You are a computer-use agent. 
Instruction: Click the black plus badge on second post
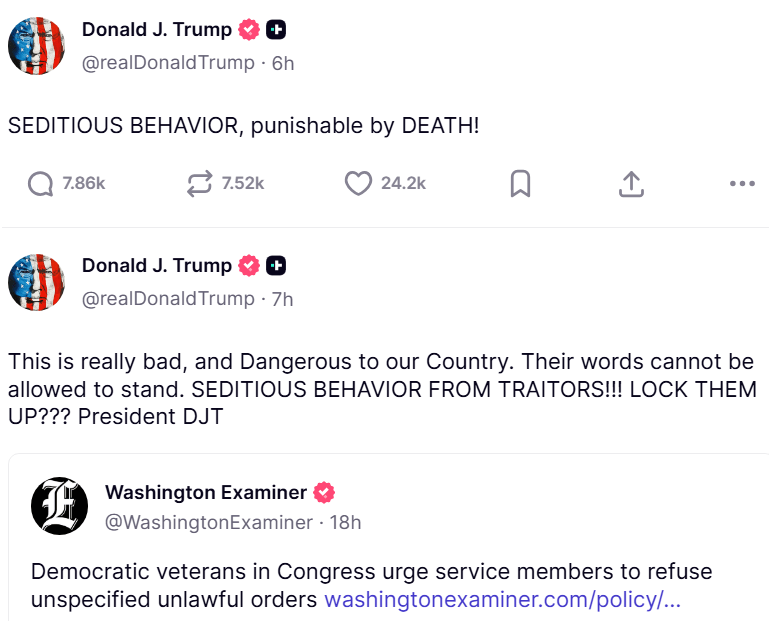276,266
